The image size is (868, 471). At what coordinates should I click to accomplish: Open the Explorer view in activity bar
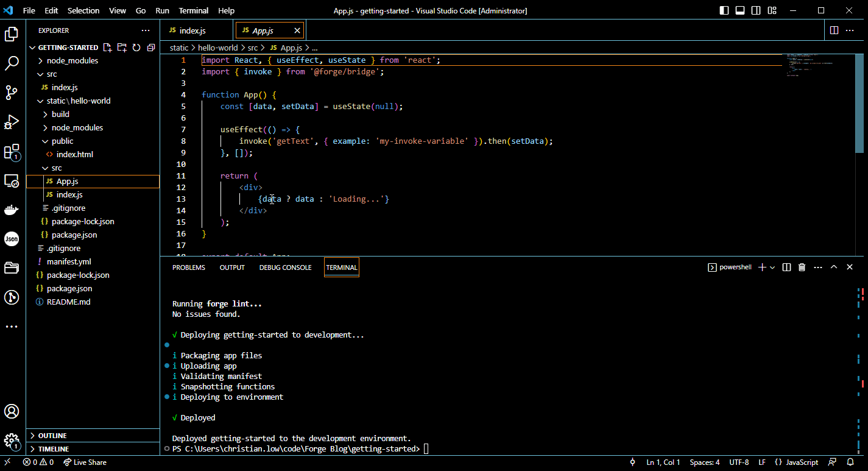click(12, 34)
